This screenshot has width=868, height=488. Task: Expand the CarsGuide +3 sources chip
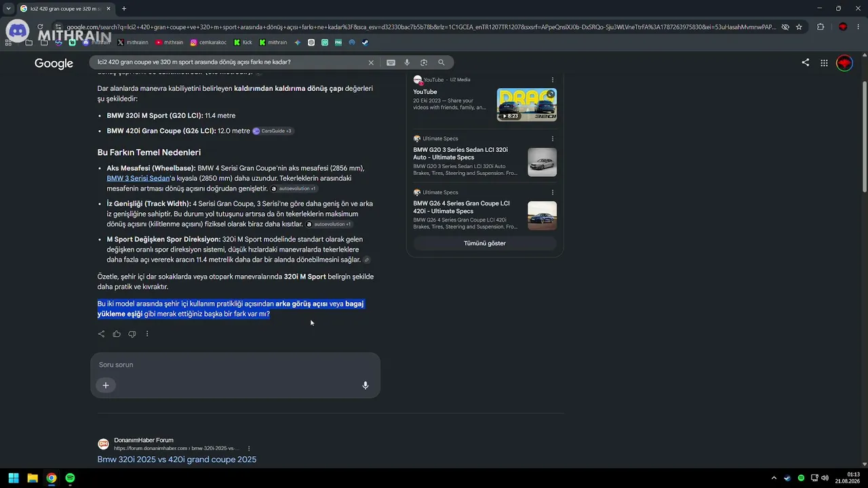[x=273, y=131]
